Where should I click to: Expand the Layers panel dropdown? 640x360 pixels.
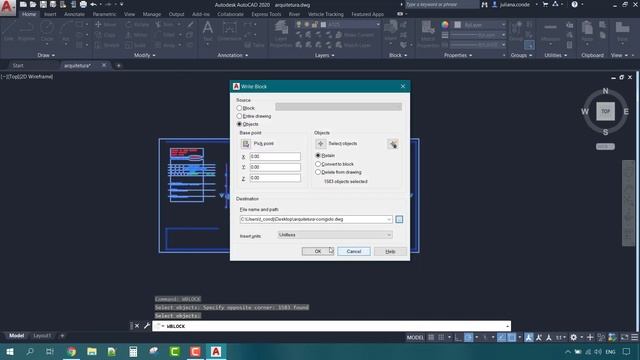point(324,55)
